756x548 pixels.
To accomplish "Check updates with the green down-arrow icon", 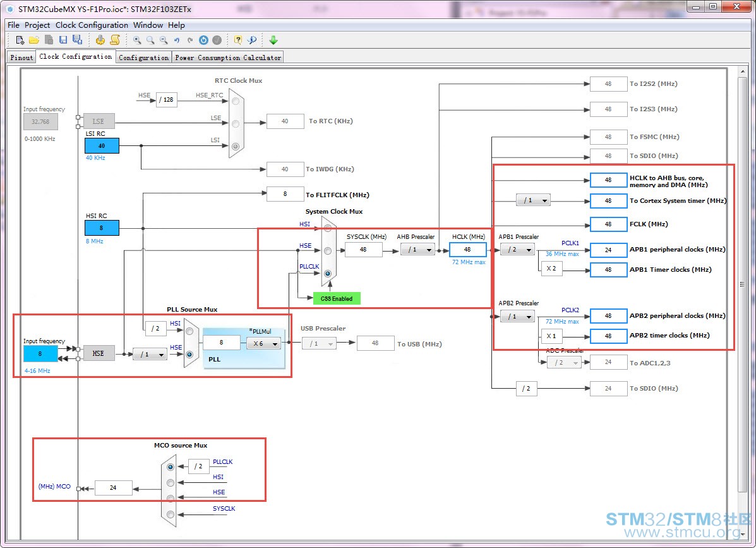I will tap(273, 40).
